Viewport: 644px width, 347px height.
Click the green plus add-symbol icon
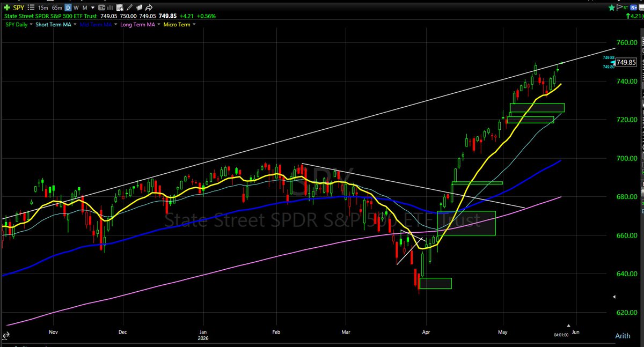click(7, 8)
